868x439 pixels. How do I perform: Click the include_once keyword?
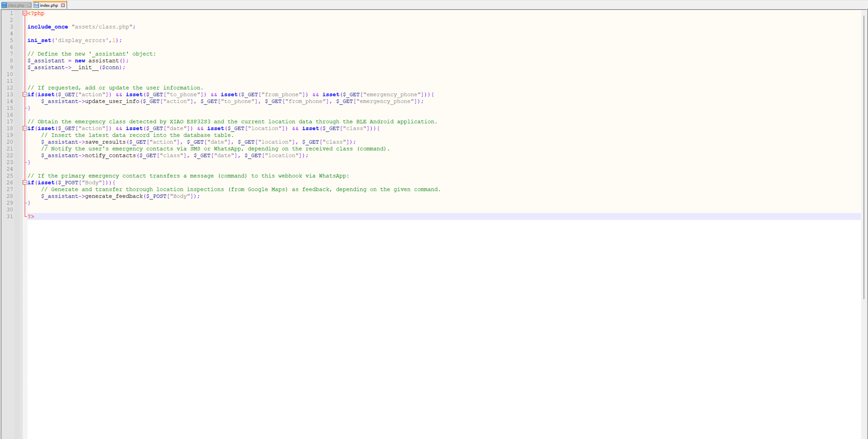tap(48, 27)
